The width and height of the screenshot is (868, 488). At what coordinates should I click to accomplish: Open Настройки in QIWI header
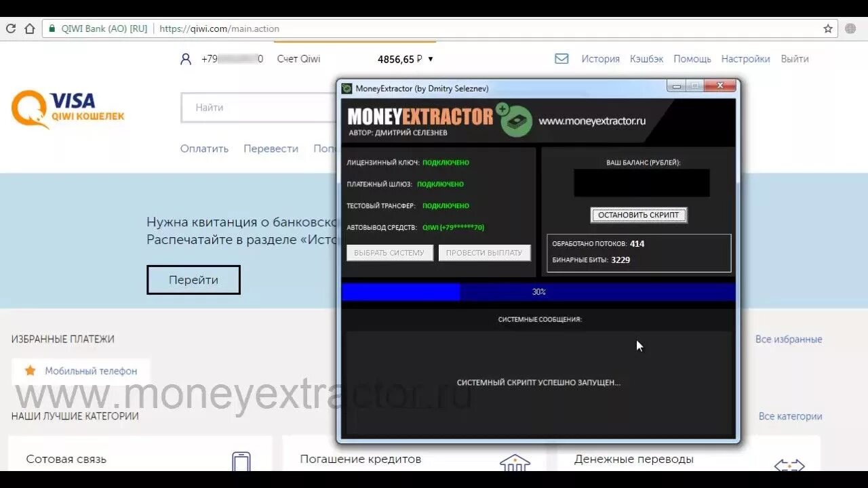point(745,59)
